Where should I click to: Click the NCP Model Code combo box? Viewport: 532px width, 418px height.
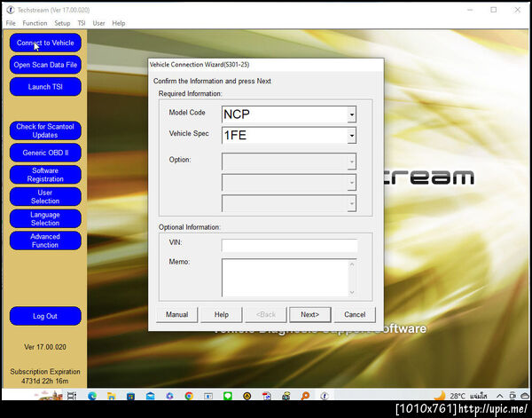[x=289, y=114]
